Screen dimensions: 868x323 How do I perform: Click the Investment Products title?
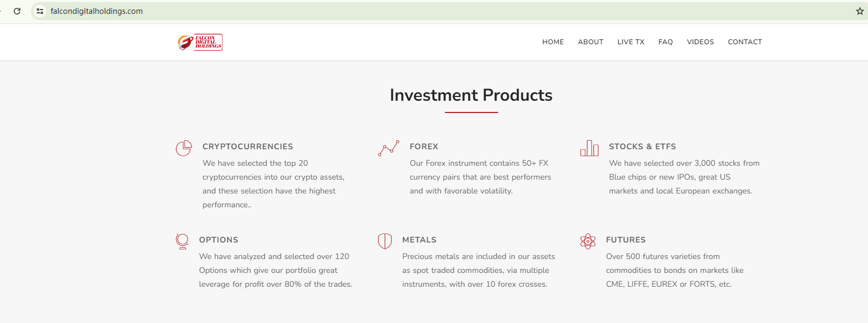[471, 95]
